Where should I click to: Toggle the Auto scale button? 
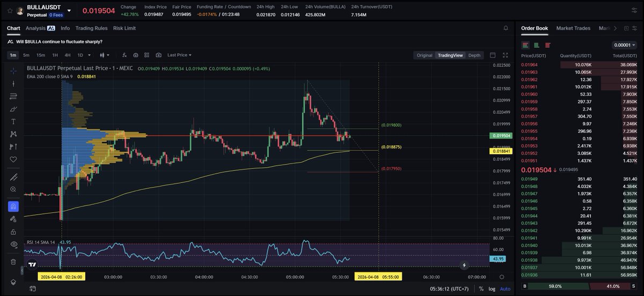505,288
